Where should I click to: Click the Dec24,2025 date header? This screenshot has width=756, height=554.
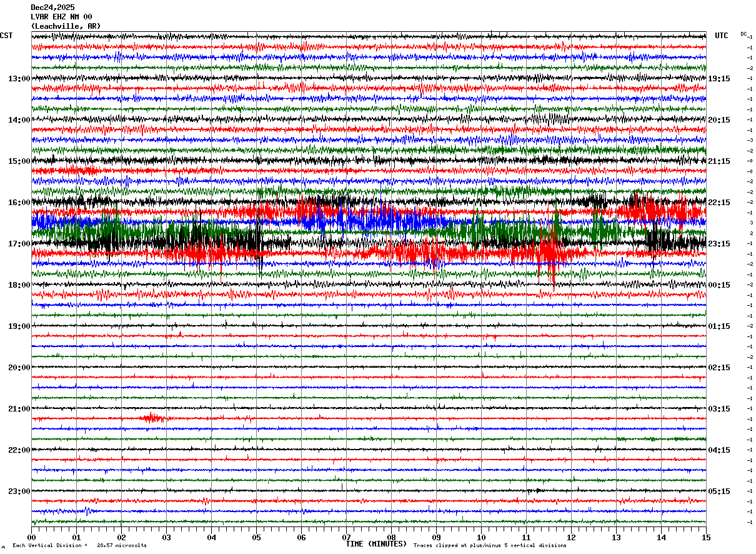(x=52, y=8)
